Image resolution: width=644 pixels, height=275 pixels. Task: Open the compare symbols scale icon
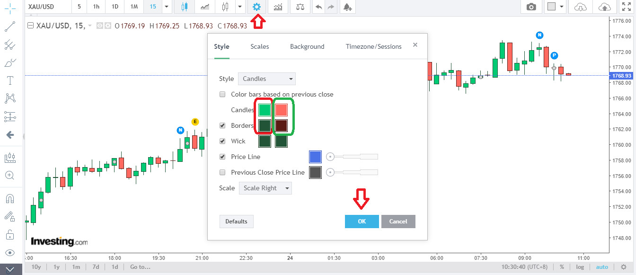(x=300, y=7)
